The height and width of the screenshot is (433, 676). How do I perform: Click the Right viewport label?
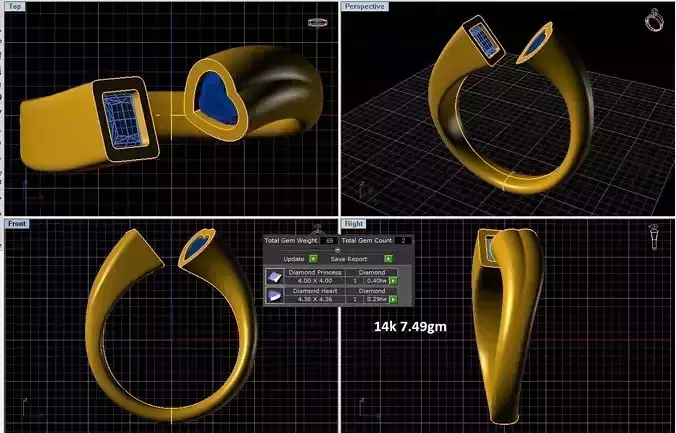tap(354, 223)
